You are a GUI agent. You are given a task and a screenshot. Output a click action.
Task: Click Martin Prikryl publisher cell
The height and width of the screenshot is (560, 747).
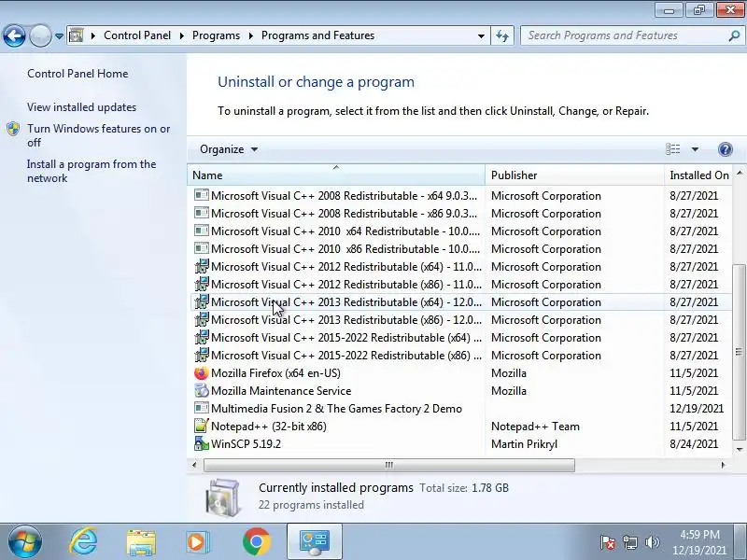point(524,444)
